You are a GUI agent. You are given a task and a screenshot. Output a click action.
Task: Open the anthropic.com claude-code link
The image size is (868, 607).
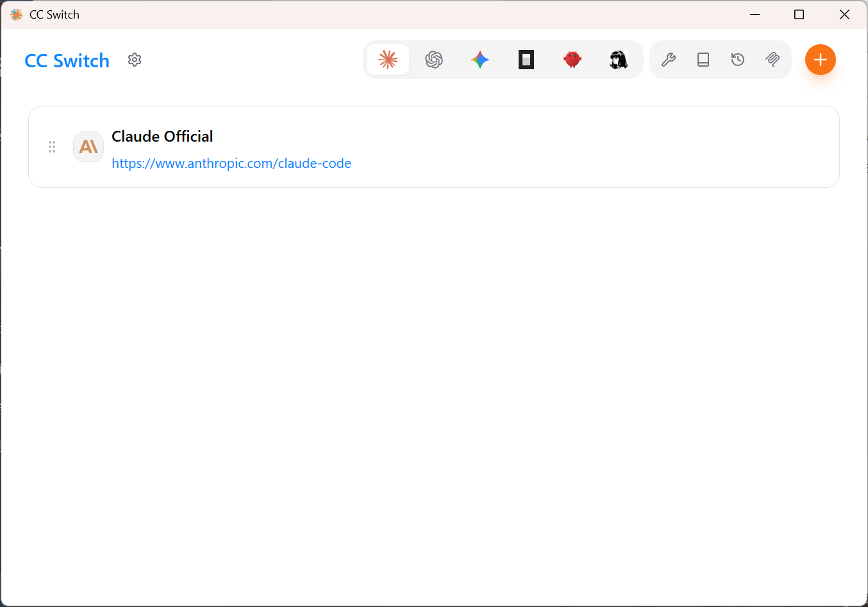231,163
